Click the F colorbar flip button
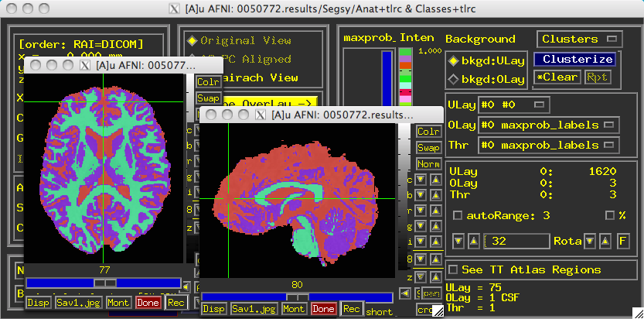The width and height of the screenshot is (644, 319). click(623, 241)
